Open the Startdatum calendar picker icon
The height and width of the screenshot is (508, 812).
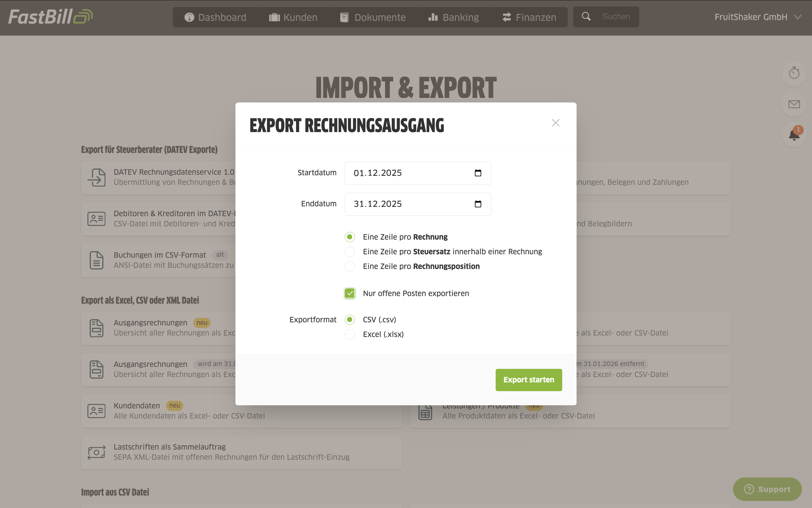(x=478, y=173)
